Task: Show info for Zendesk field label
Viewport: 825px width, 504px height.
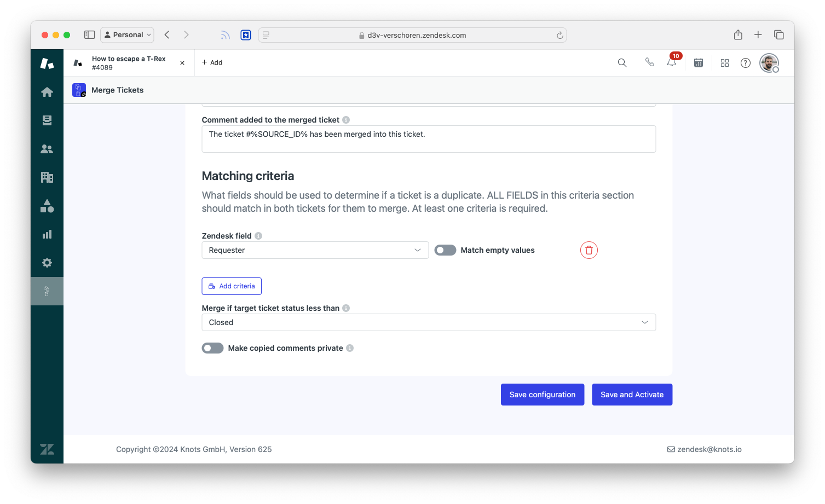Action: tap(258, 236)
